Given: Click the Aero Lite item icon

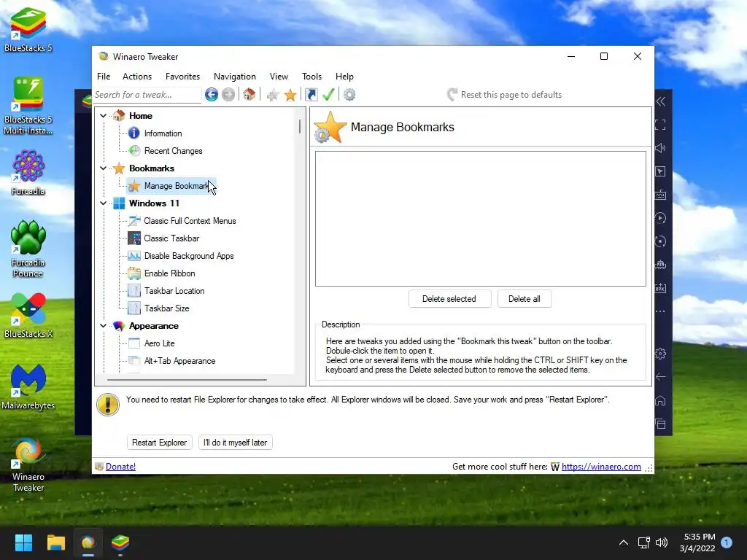Looking at the screenshot, I should pyautogui.click(x=134, y=343).
